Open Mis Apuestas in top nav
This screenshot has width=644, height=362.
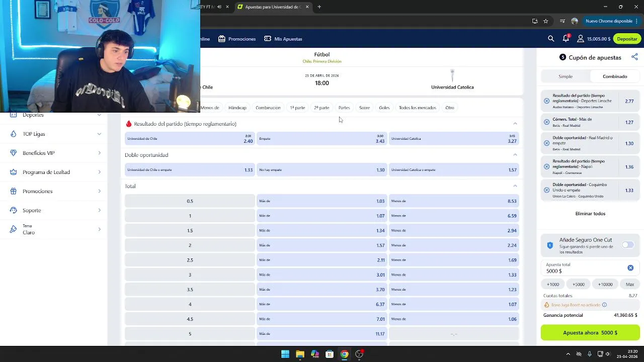(283, 39)
